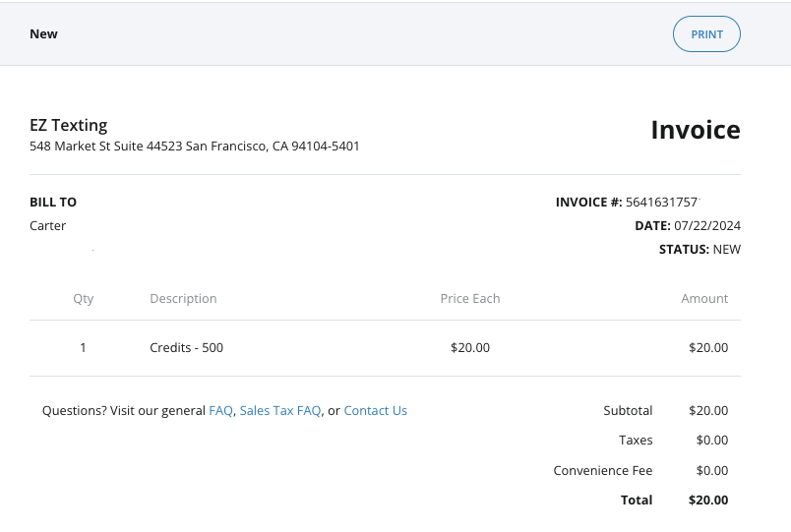This screenshot has width=791, height=532.
Task: Open the Sales Tax FAQ link
Action: tap(280, 410)
